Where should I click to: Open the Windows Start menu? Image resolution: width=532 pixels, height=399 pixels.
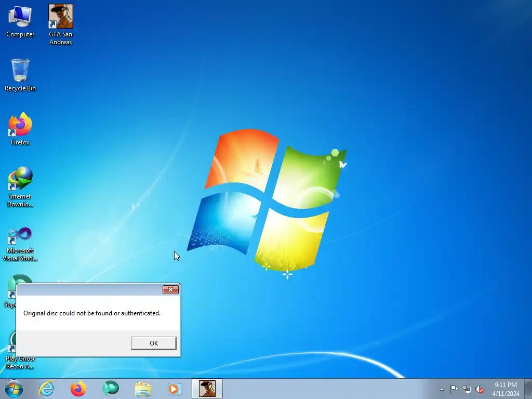point(14,389)
